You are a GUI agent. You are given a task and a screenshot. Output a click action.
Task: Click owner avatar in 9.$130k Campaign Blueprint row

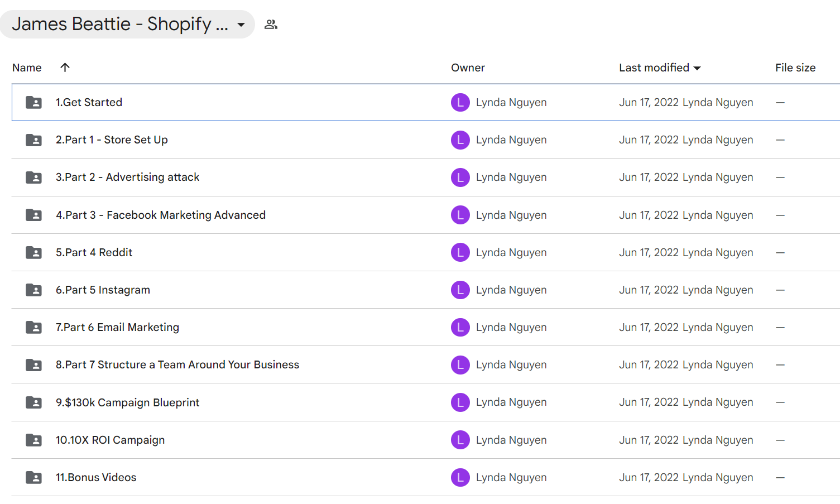tap(460, 402)
